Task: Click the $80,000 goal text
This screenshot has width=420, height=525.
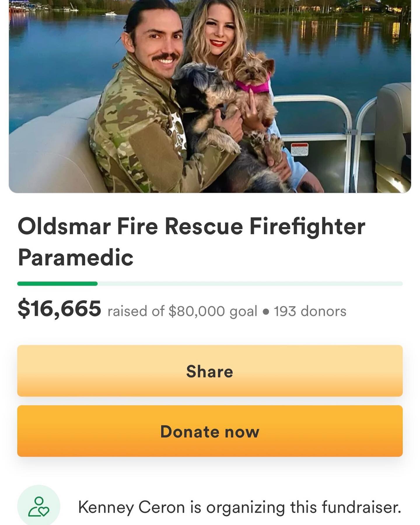Action: click(213, 311)
